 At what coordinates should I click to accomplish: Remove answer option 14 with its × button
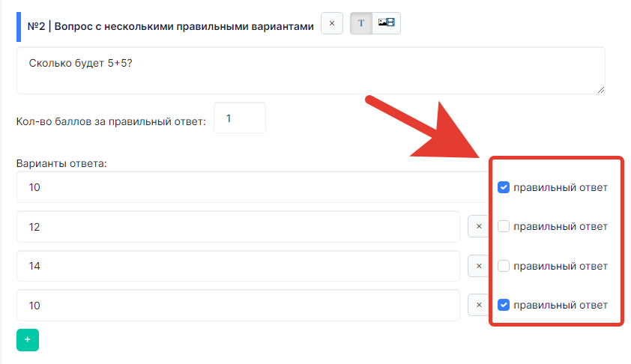[478, 266]
